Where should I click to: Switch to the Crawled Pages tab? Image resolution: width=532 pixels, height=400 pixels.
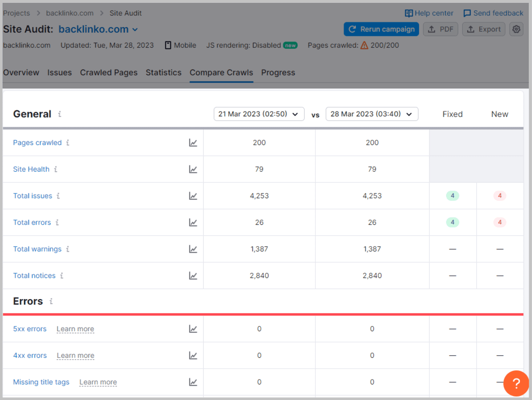point(109,72)
